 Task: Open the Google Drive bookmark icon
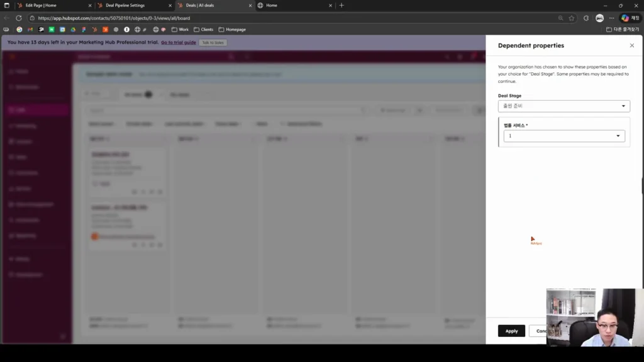(73, 30)
